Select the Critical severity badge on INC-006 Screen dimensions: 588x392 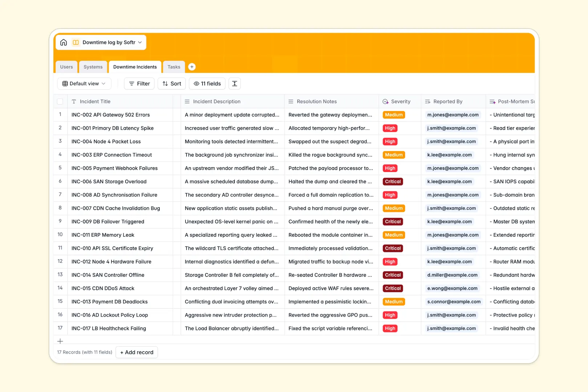coord(392,181)
